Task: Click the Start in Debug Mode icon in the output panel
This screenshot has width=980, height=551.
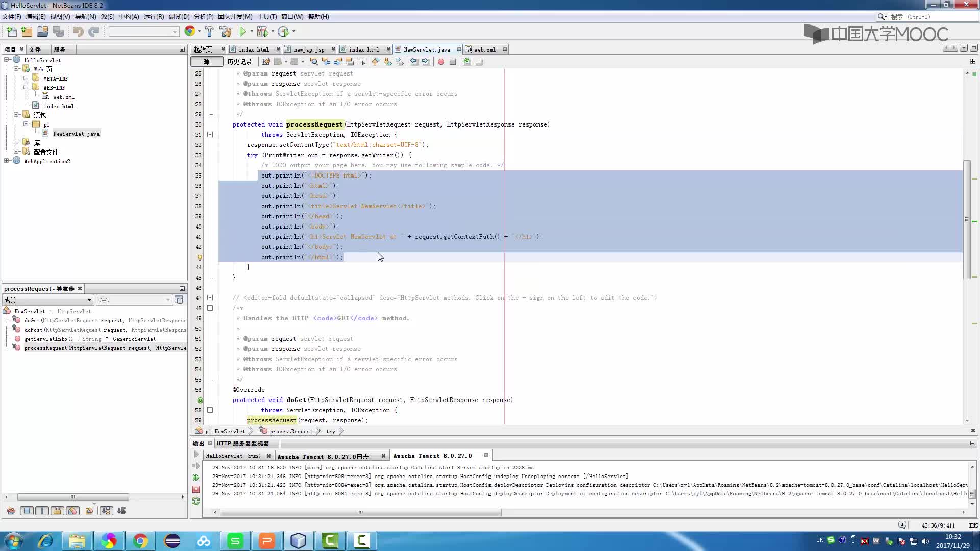Action: point(196,466)
